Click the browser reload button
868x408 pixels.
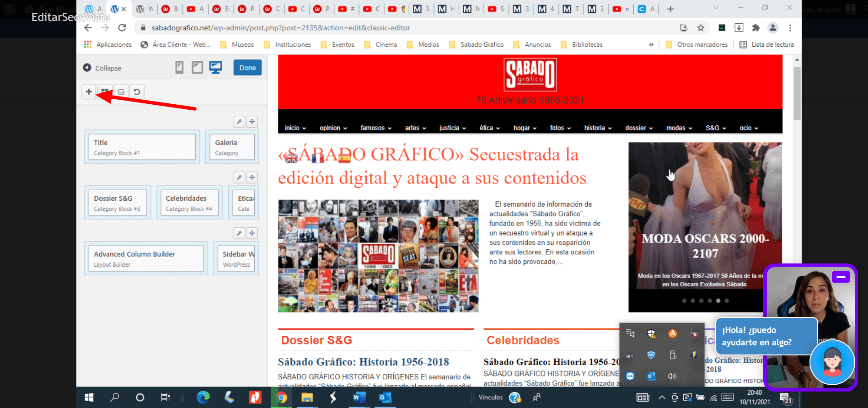122,28
